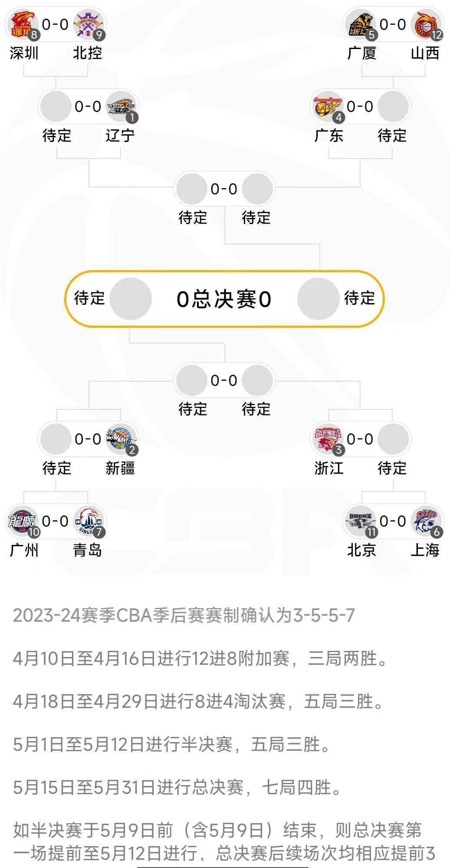Screen dimensions: 450x868
Task: Tap the Shanghai Sharks logo
Action: pyautogui.click(x=426, y=521)
